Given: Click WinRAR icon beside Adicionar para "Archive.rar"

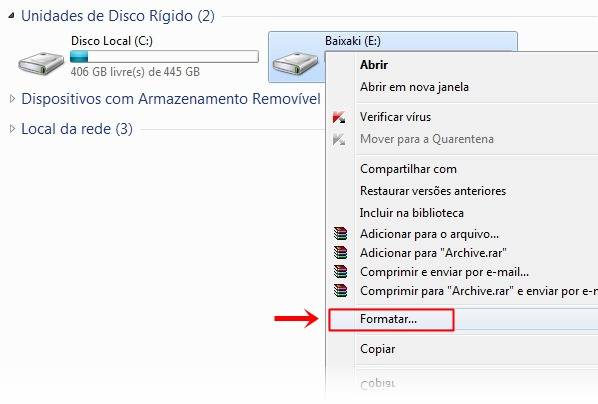Looking at the screenshot, I should tap(340, 253).
